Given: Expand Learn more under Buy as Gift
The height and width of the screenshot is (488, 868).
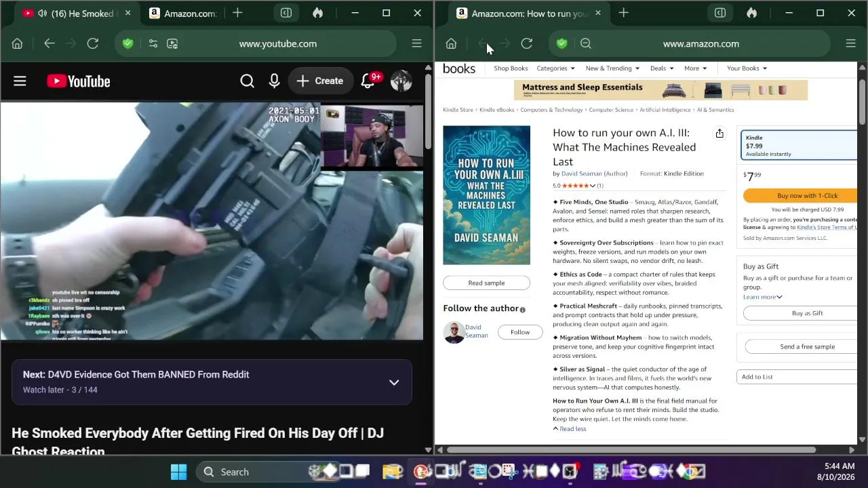Looking at the screenshot, I should pyautogui.click(x=763, y=297).
